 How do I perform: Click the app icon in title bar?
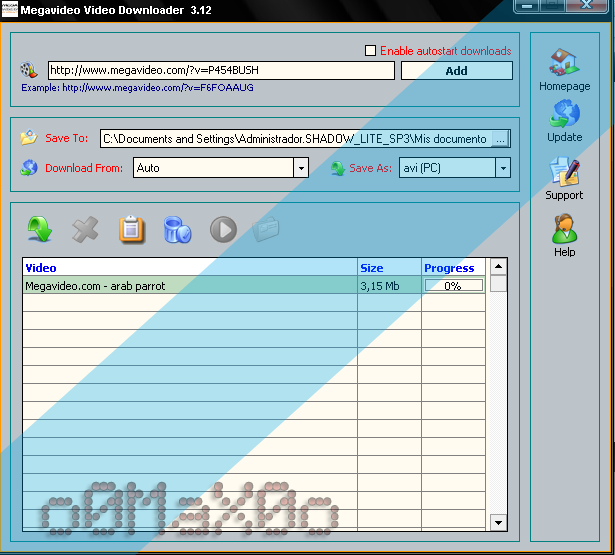coord(10,9)
